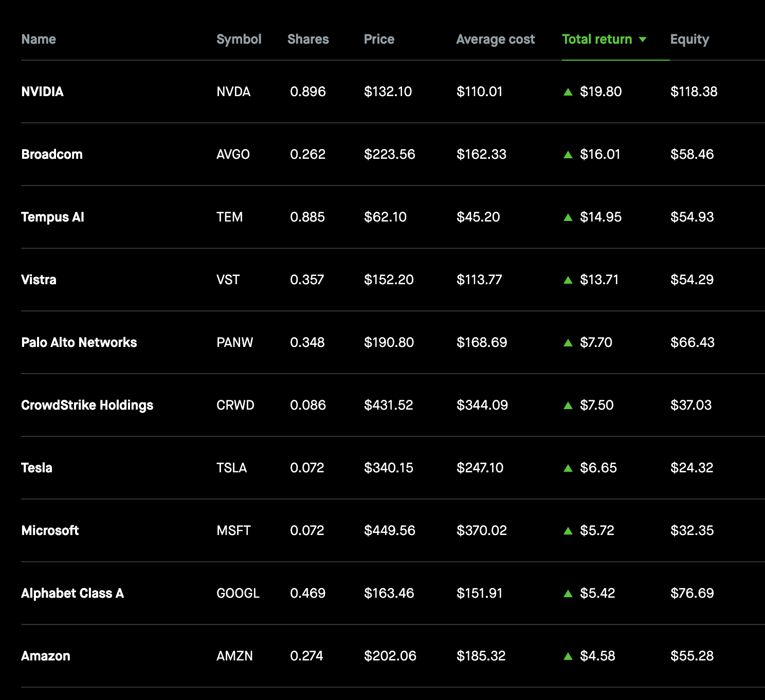The height and width of the screenshot is (700, 765).
Task: Toggle the sort arrow beside Total return
Action: pos(642,40)
